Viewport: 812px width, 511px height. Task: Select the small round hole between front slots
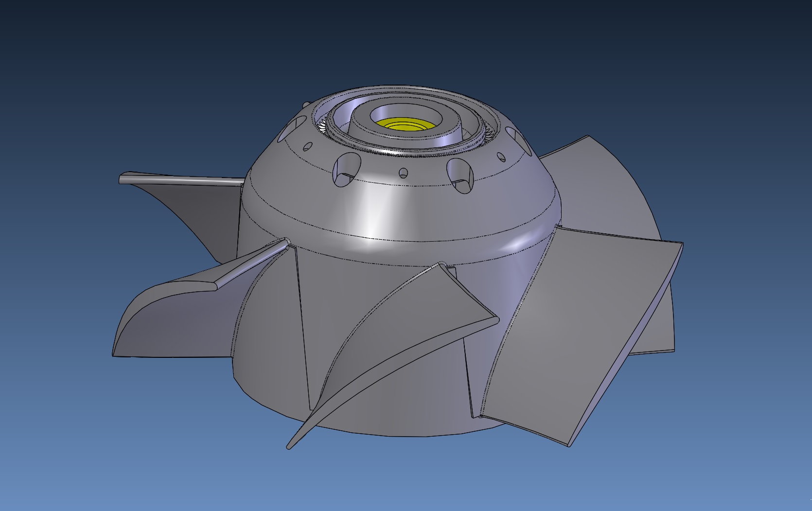(x=403, y=173)
